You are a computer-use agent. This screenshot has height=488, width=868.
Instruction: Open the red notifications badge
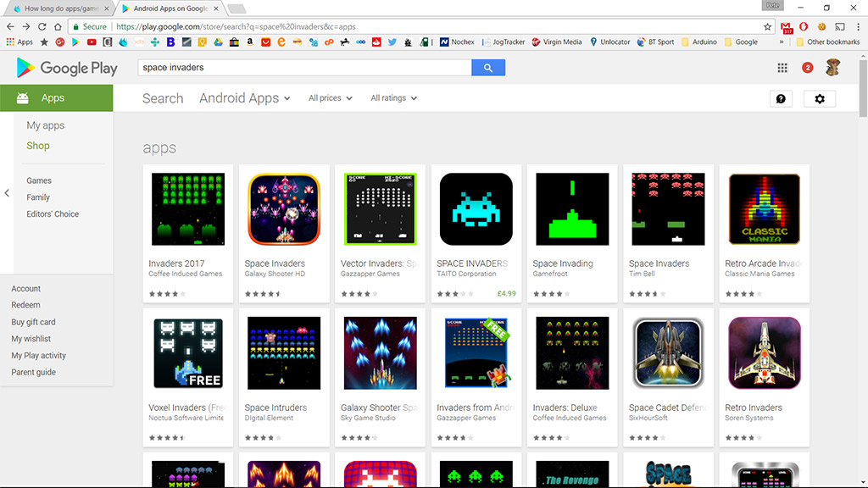click(x=807, y=68)
